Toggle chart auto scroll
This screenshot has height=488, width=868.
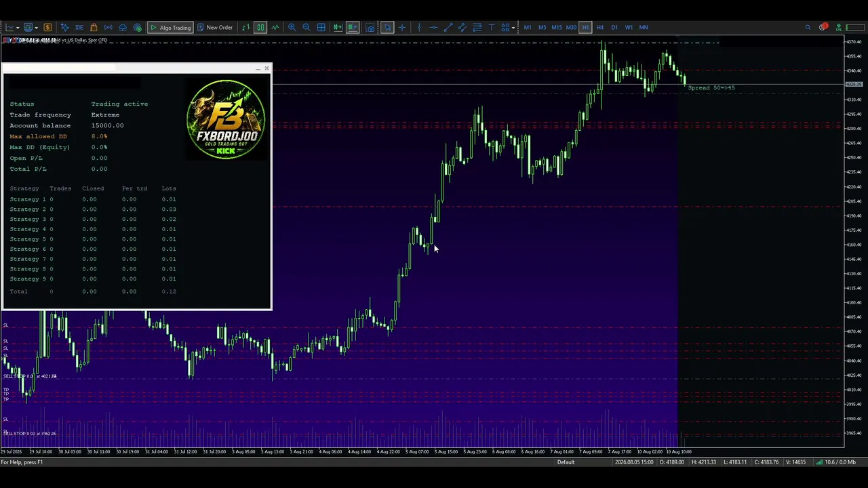coord(337,27)
